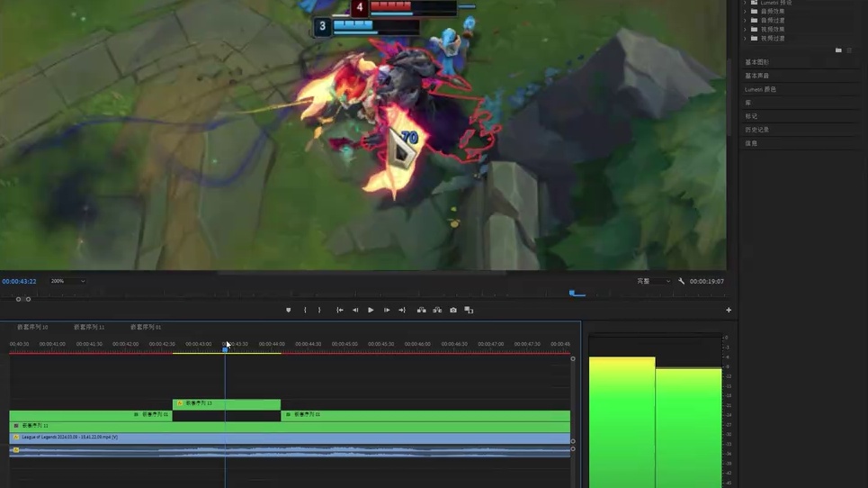868x488 pixels.
Task: Click the right audio level meter
Action: pyautogui.click(x=689, y=428)
